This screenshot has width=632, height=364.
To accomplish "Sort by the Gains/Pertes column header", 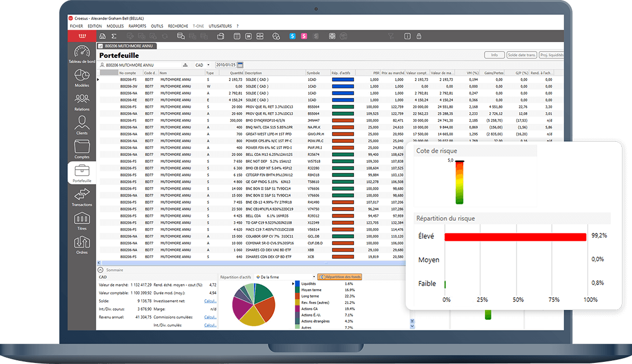I will pos(493,73).
